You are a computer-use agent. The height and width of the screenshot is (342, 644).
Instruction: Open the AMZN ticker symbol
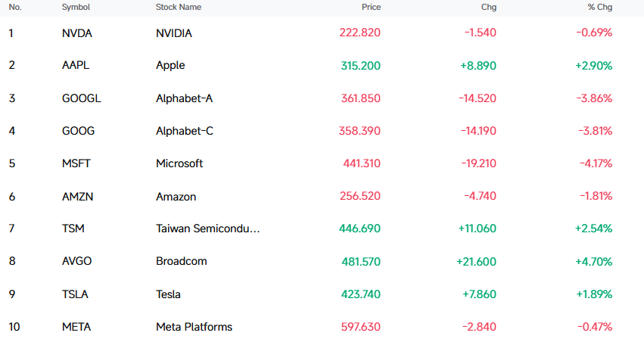(77, 196)
